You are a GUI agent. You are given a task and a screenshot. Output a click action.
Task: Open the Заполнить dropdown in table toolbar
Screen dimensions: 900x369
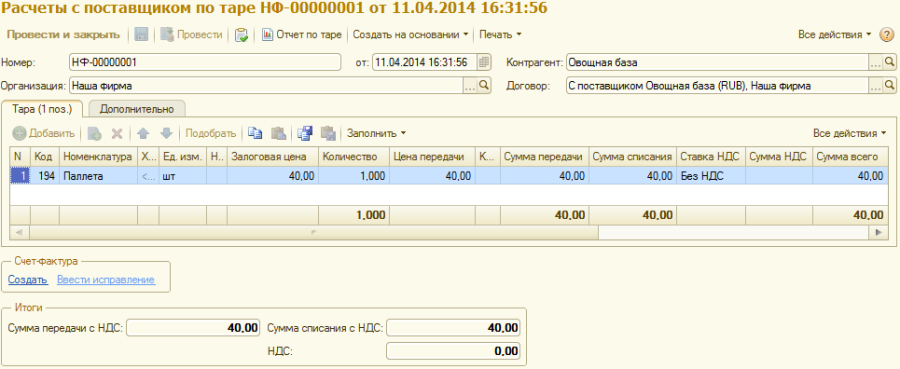[377, 133]
